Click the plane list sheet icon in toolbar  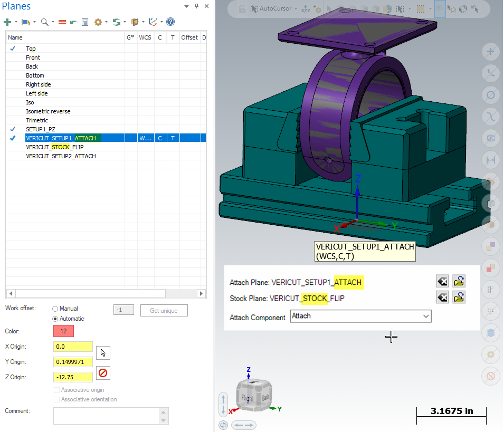pyautogui.click(x=85, y=22)
